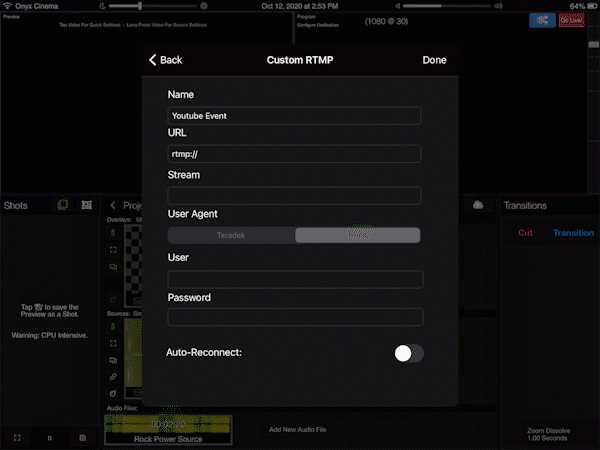Click the cloud icon beside Transitions
Viewport: 600px width, 450px height.
click(478, 205)
